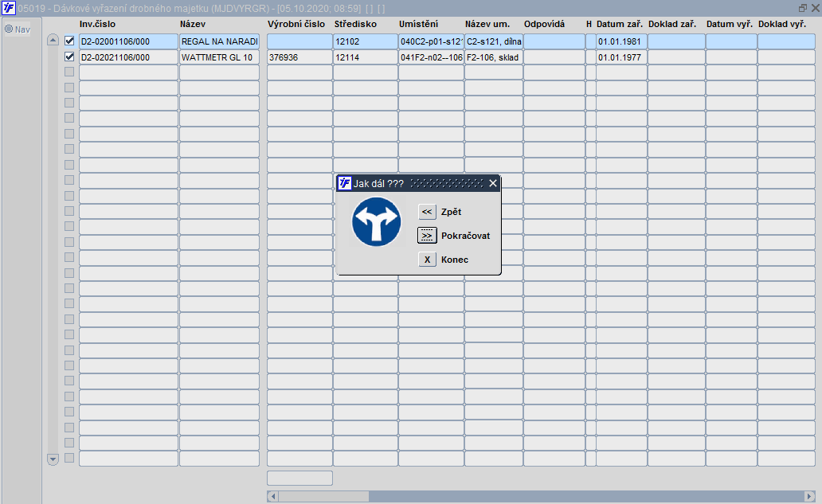Screen dimensions: 822x504
Task: Select the D2-02001106/000 inventory number cell
Action: pos(128,41)
